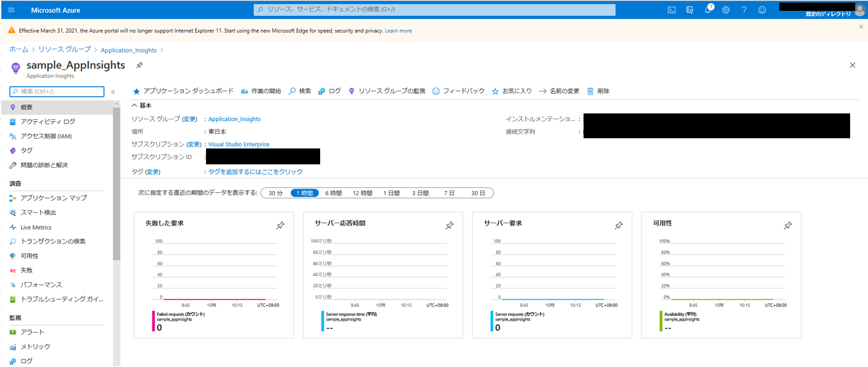Click 名前の変更 to rename the resource
The width and height of the screenshot is (868, 367).
coord(559,91)
